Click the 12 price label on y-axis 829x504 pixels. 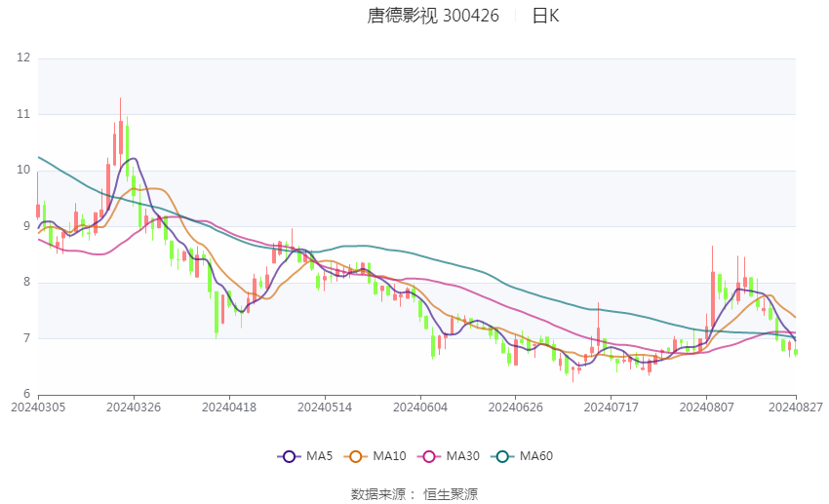[24, 58]
